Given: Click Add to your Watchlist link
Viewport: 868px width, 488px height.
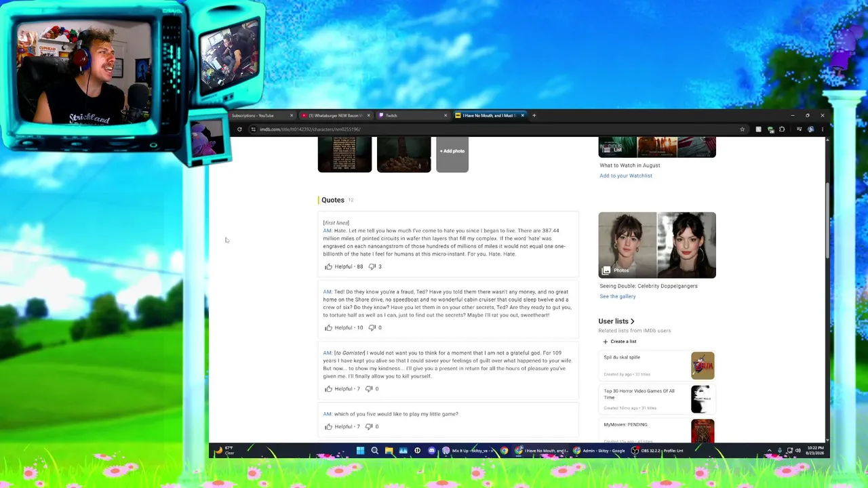Looking at the screenshot, I should (x=626, y=176).
